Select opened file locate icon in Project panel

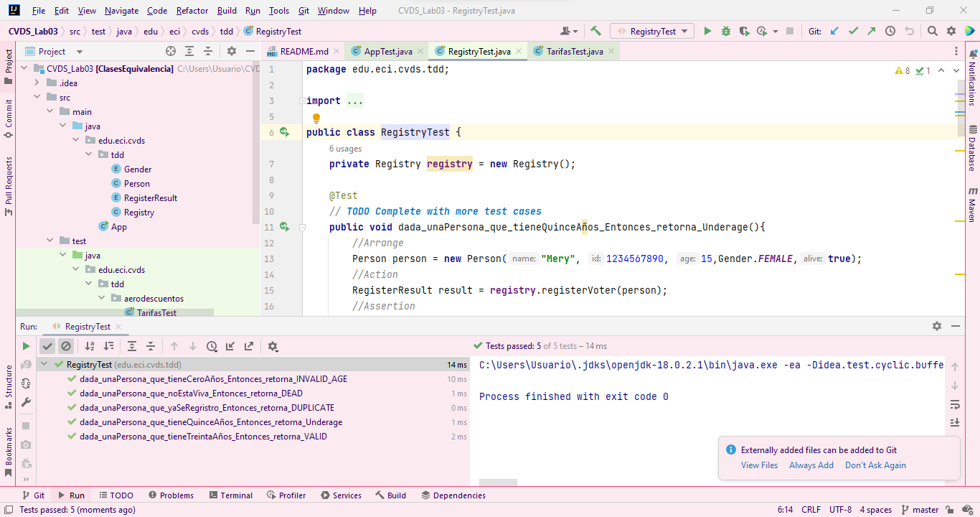171,51
